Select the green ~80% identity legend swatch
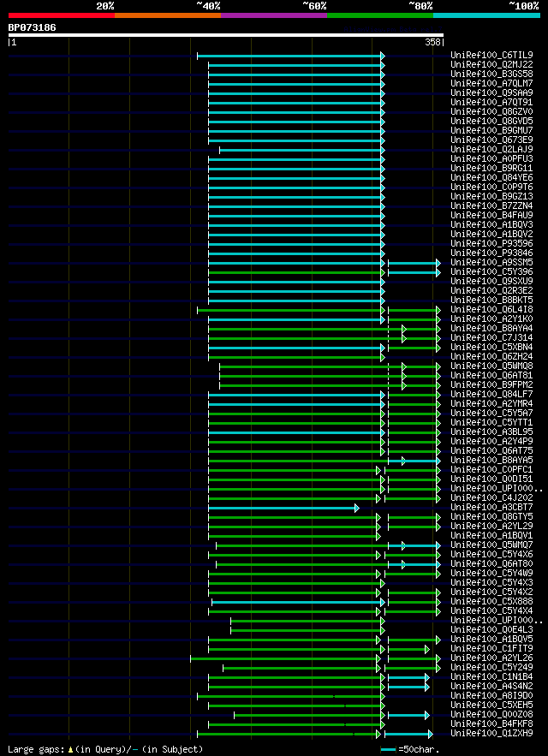Screen dimensions: 548x756 click(380, 15)
